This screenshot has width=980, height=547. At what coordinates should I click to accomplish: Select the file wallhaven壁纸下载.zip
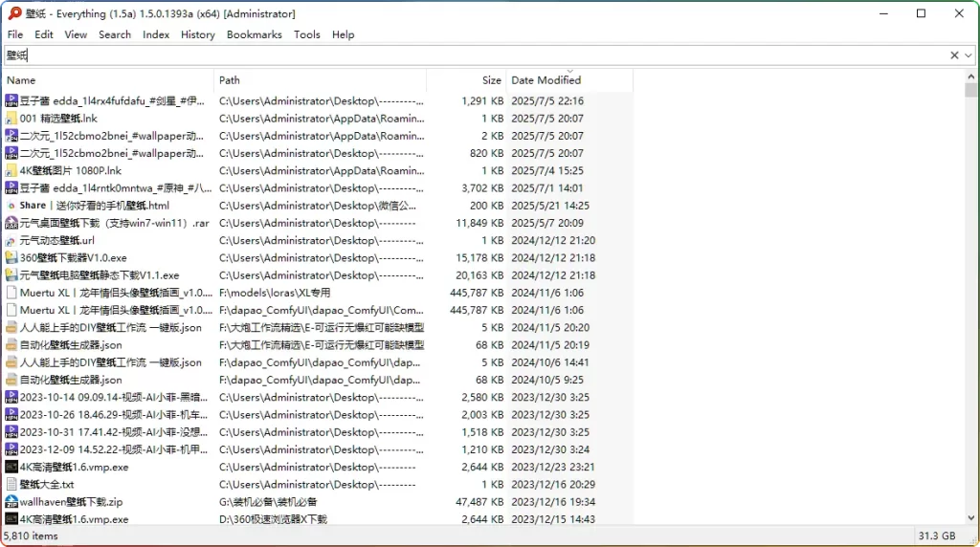(71, 501)
